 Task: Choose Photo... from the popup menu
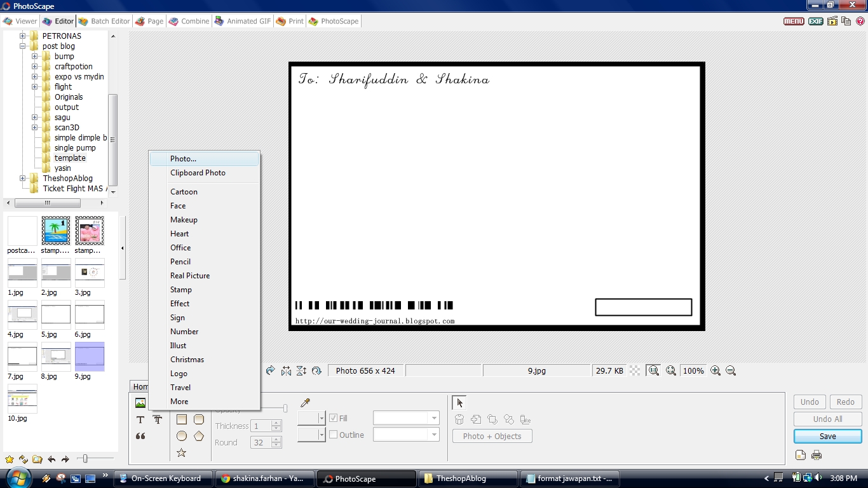205,159
